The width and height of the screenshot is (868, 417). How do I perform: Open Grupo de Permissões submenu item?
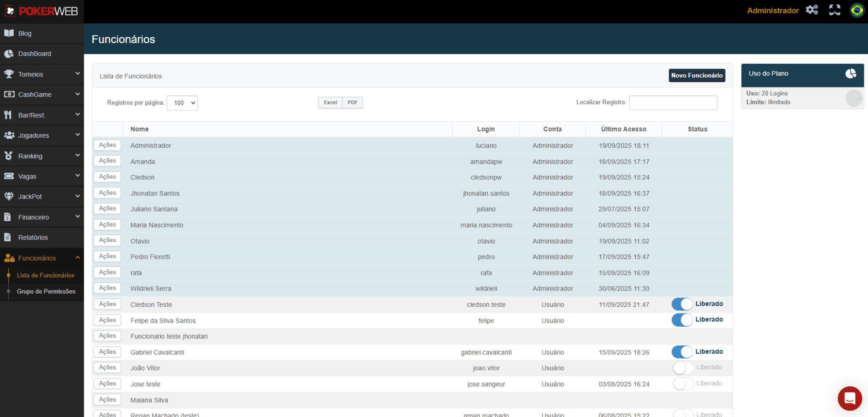(46, 291)
